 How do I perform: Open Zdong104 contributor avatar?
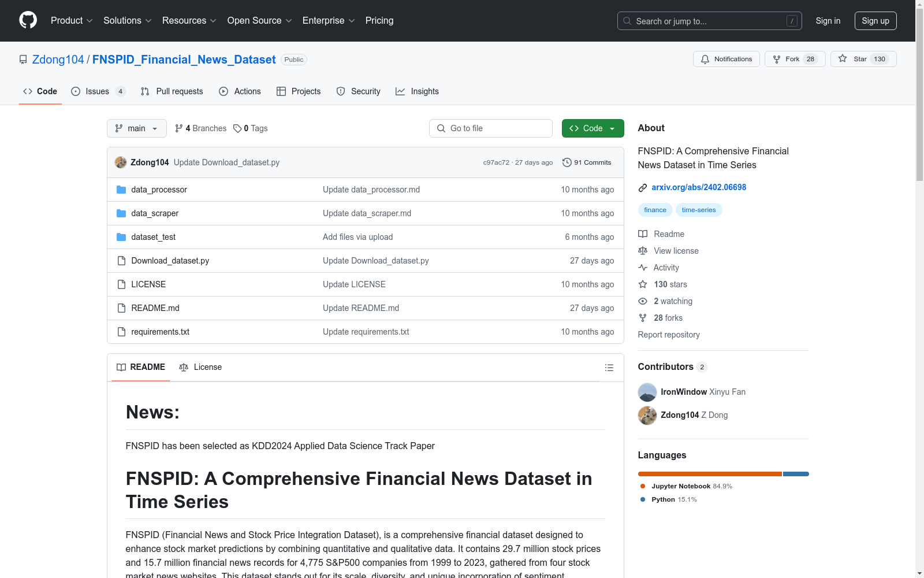coord(647,415)
